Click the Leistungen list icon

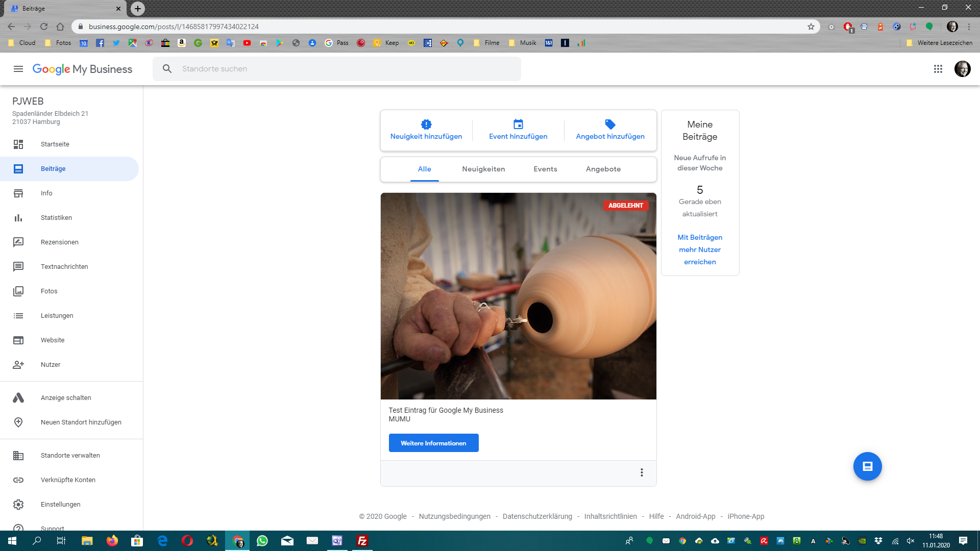(18, 316)
